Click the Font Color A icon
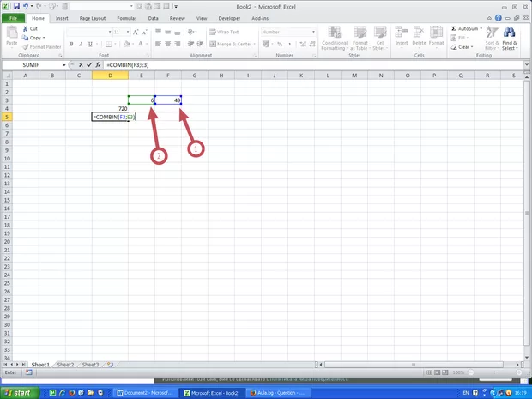 pos(141,44)
